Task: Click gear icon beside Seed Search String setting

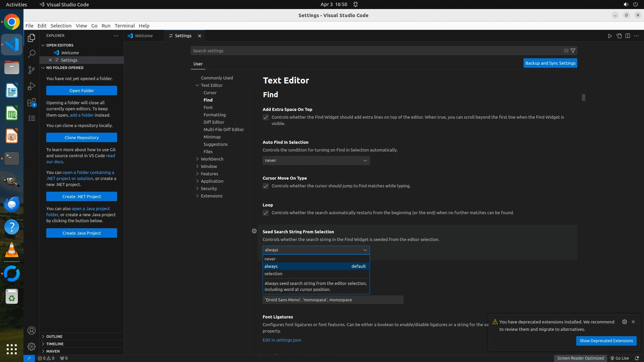Action: point(254,231)
